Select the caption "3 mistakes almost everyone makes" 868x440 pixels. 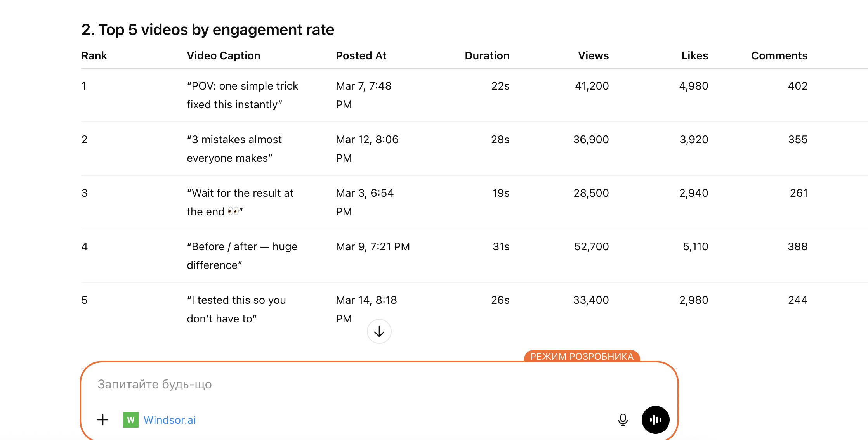234,149
